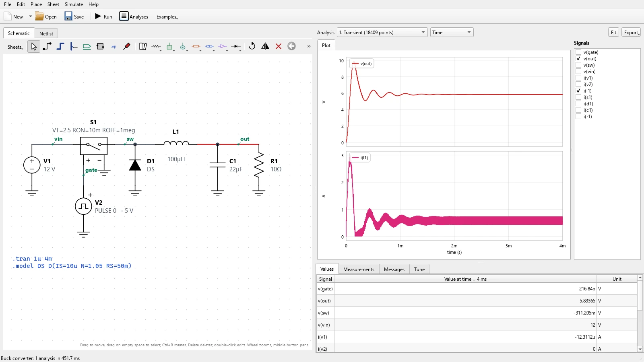
Task: Select the wire drawing tool
Action: point(47,47)
